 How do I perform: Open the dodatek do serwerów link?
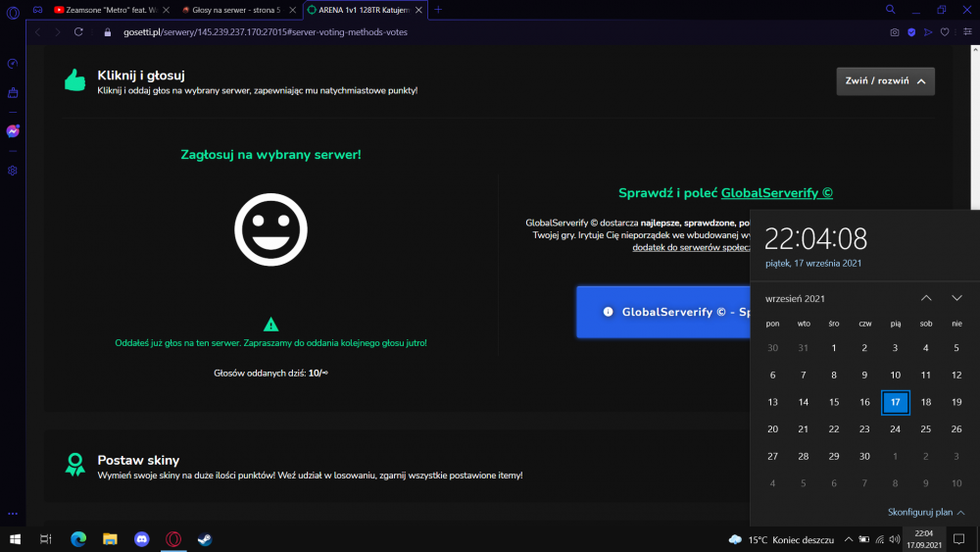[x=691, y=247]
